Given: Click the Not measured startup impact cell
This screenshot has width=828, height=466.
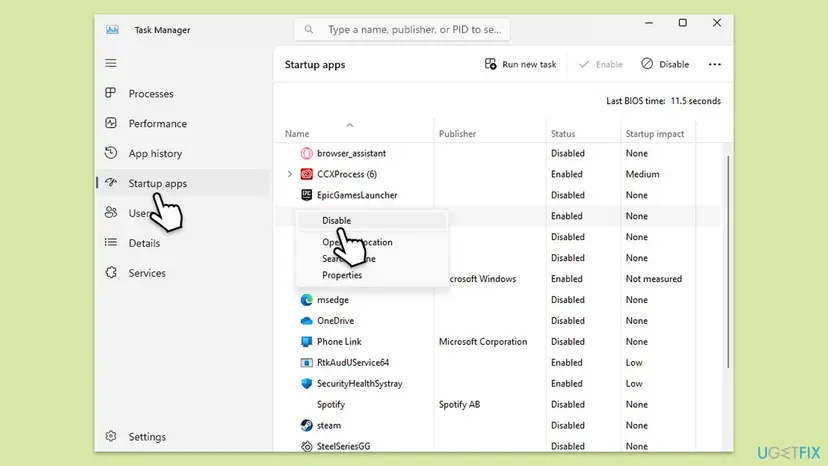Looking at the screenshot, I should point(654,278).
